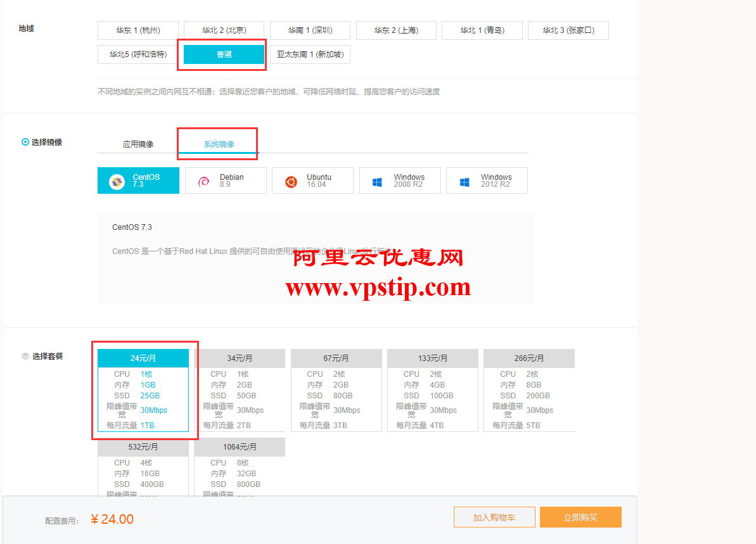
Task: Click the 3TB monthly traffic value
Action: [340, 426]
